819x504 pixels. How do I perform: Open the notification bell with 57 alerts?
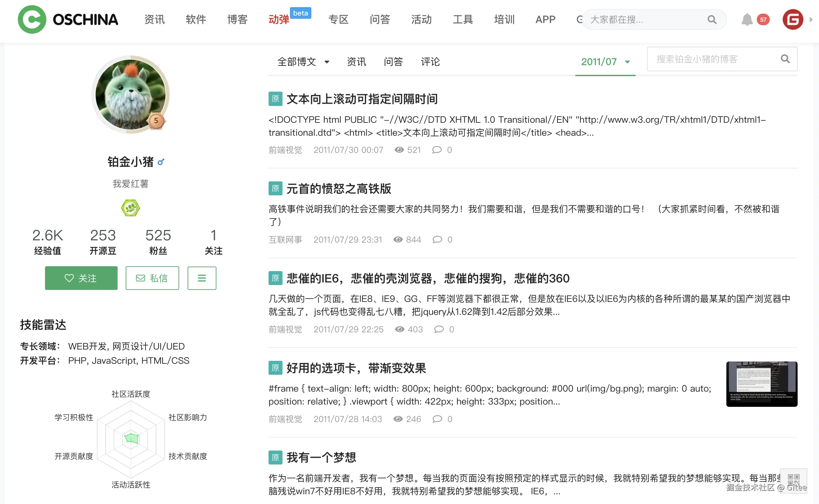[747, 19]
